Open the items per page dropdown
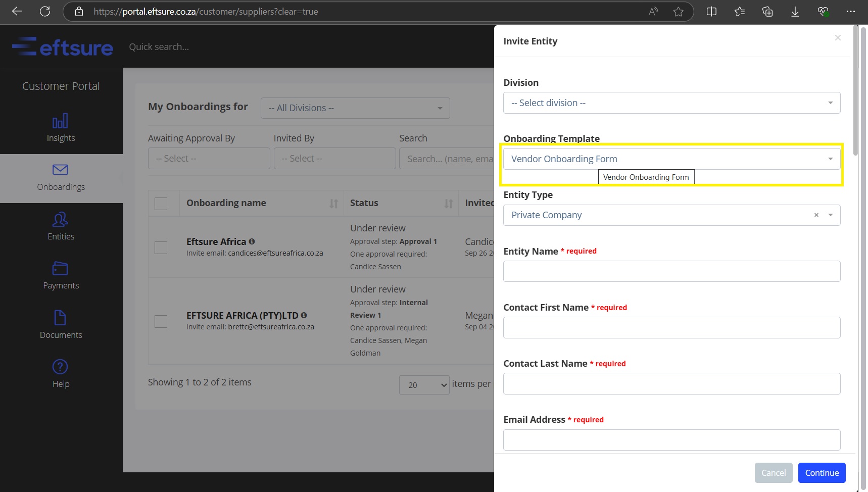868x492 pixels. tap(424, 385)
